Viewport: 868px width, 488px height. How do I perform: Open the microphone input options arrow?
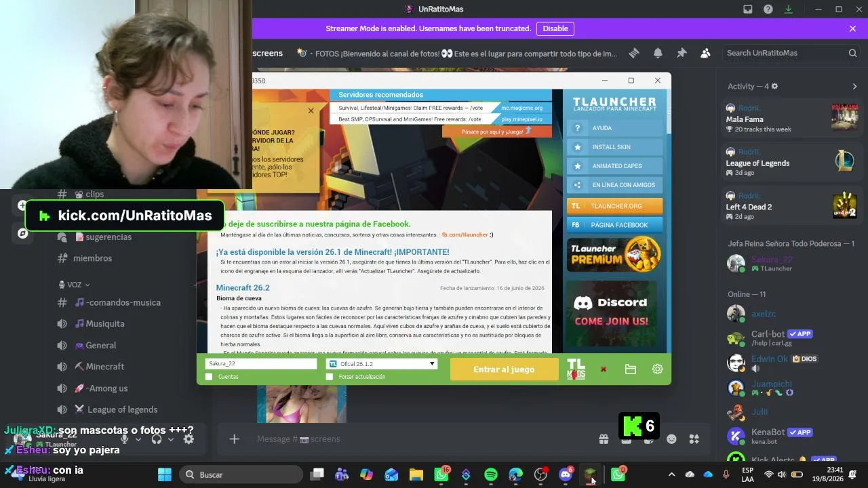(x=138, y=439)
